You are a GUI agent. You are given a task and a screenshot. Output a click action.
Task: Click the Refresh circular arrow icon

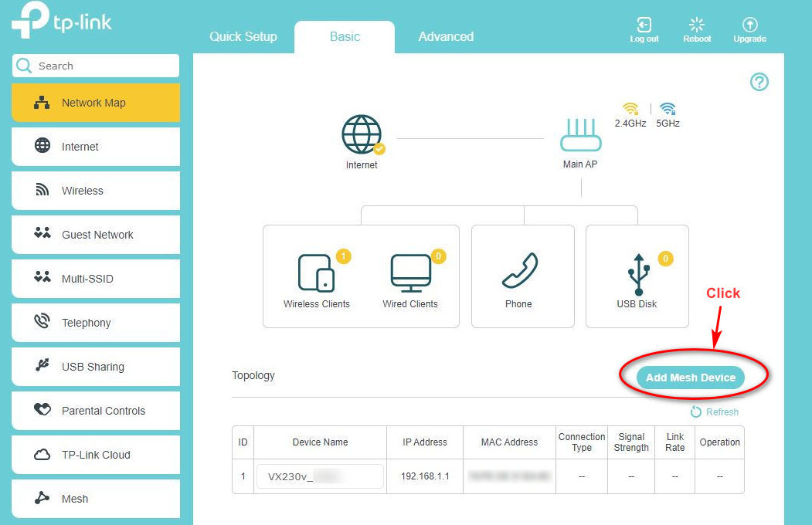(x=695, y=412)
